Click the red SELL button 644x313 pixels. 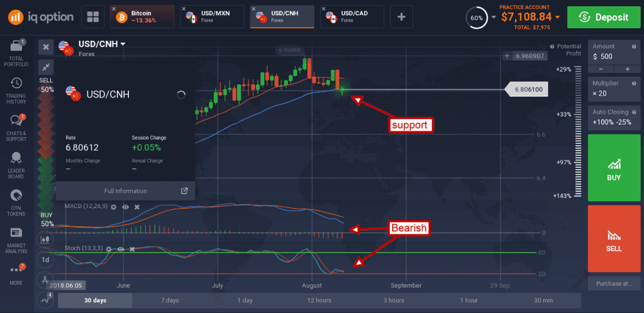coord(614,238)
